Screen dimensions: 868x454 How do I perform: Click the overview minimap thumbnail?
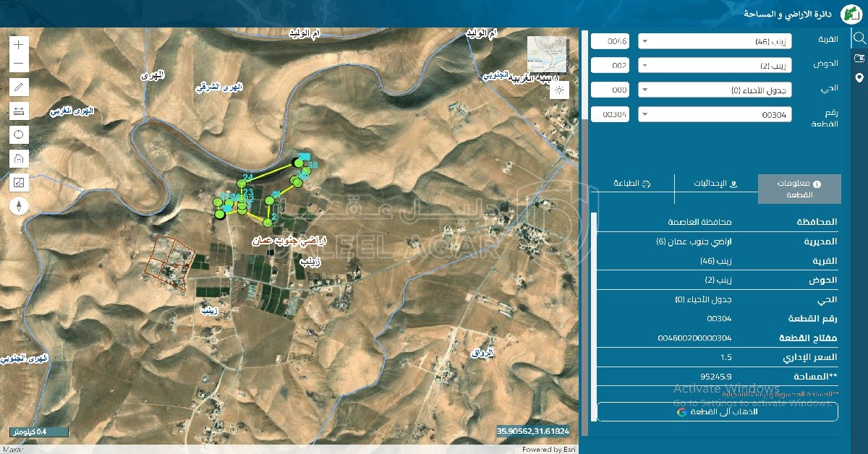(x=548, y=55)
